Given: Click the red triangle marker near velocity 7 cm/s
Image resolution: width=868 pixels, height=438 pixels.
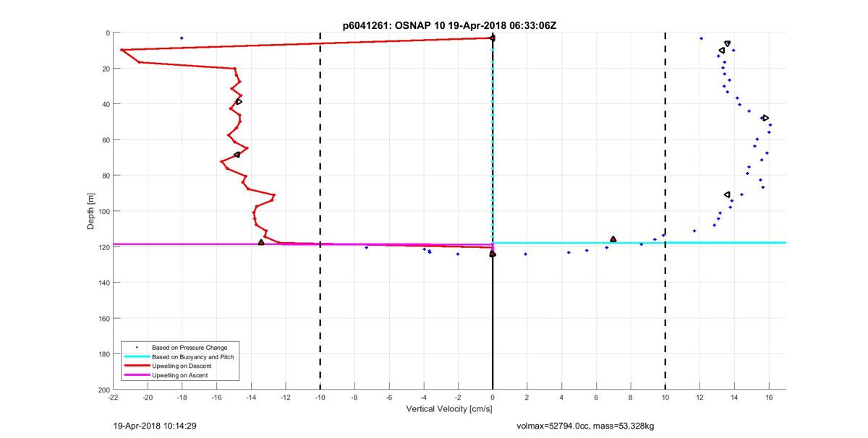Looking at the screenshot, I should 613,239.
